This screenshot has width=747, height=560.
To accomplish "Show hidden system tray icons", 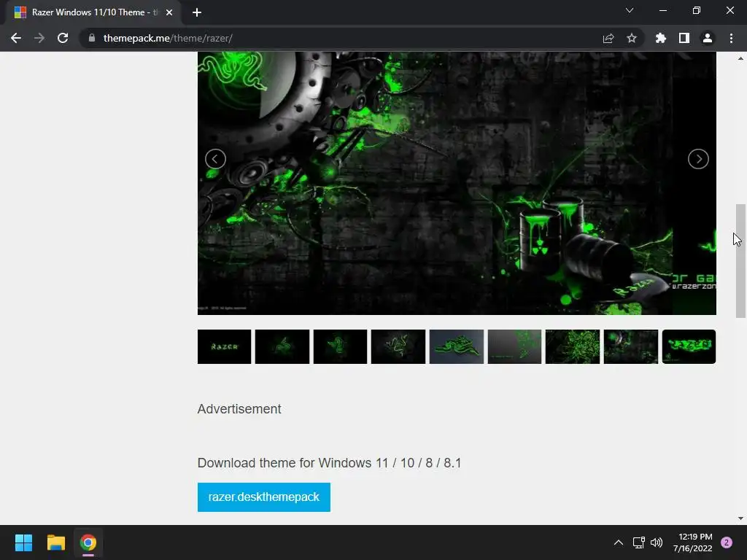I will coord(619,542).
